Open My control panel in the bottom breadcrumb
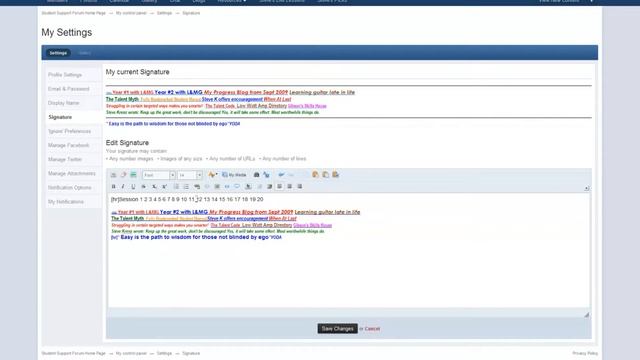This screenshot has height=360, width=640. tap(131, 353)
